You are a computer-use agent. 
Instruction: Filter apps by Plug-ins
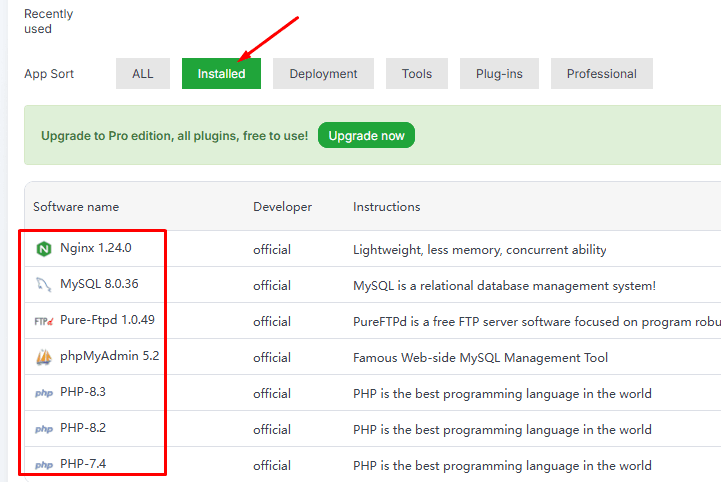[x=499, y=74]
